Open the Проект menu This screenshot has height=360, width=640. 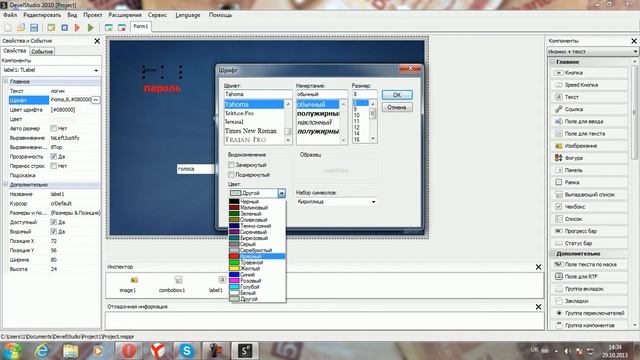tap(93, 15)
